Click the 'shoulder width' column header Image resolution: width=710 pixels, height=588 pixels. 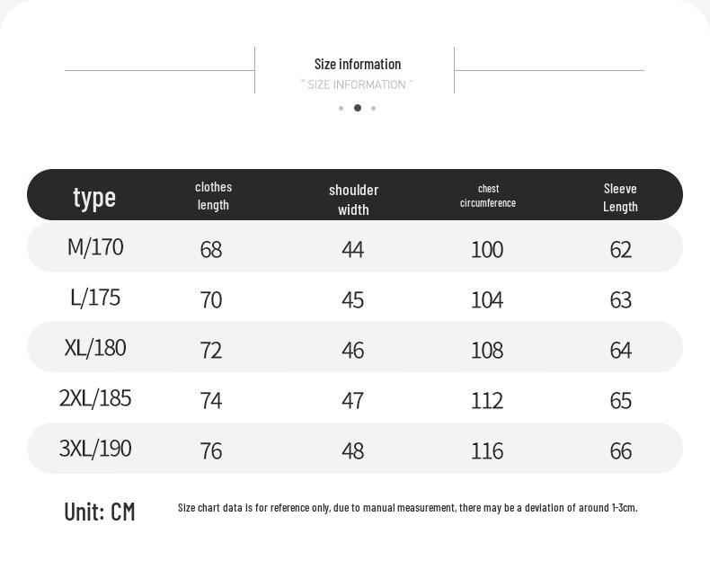[353, 200]
